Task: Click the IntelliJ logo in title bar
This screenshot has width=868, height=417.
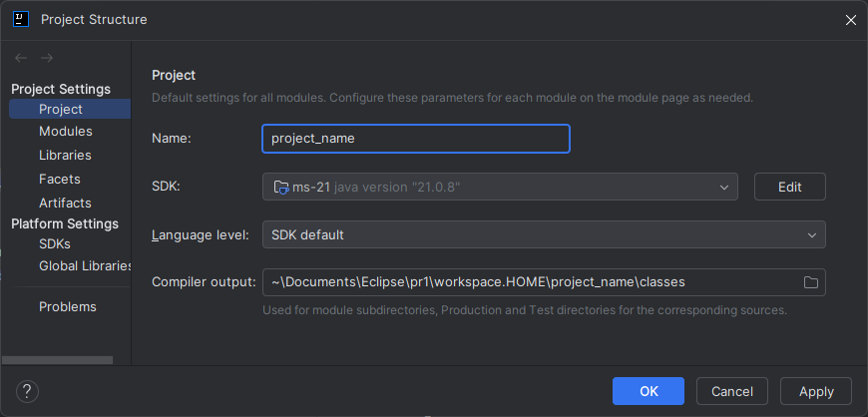Action: click(x=20, y=19)
